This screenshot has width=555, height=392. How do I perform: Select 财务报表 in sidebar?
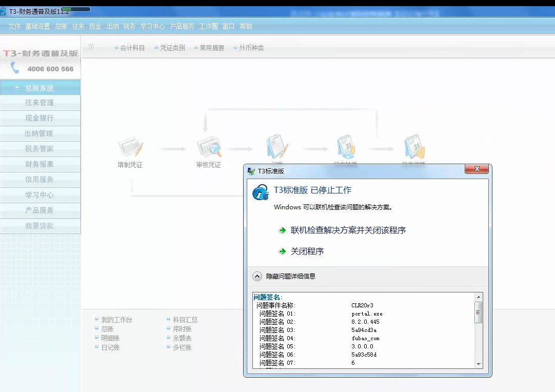click(40, 164)
